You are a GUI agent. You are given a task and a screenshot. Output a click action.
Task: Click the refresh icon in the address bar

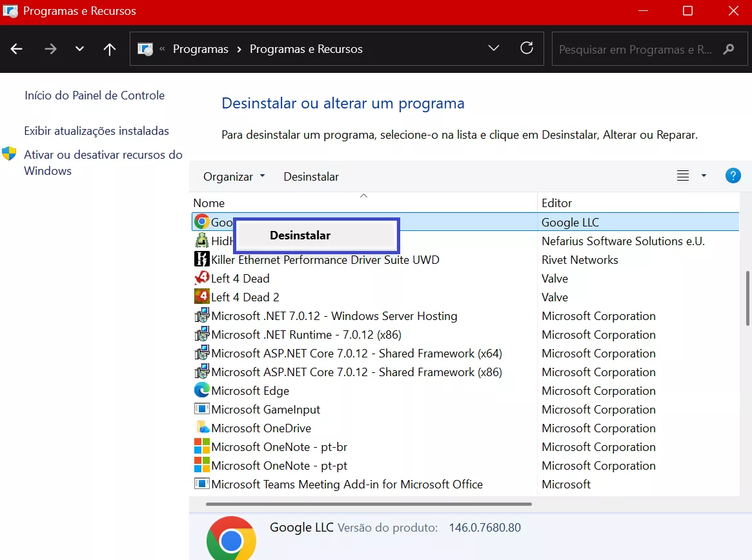click(527, 48)
